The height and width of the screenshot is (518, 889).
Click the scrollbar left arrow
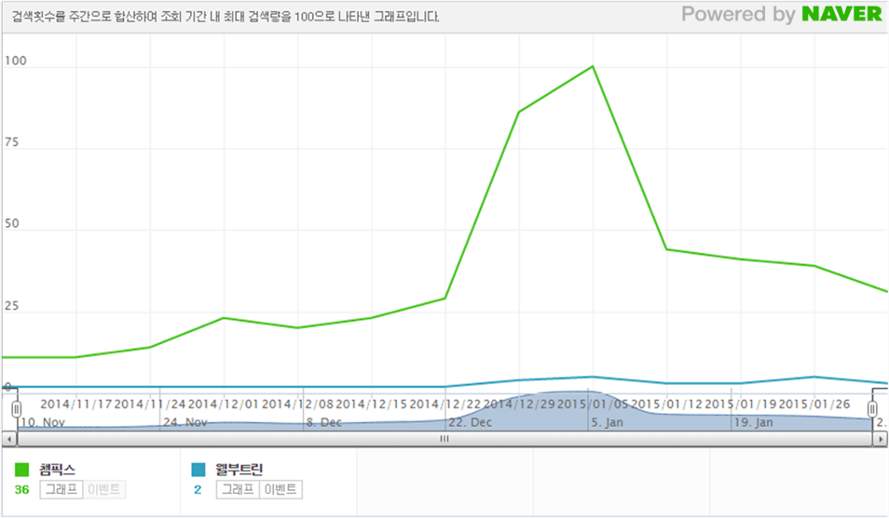pos(9,438)
